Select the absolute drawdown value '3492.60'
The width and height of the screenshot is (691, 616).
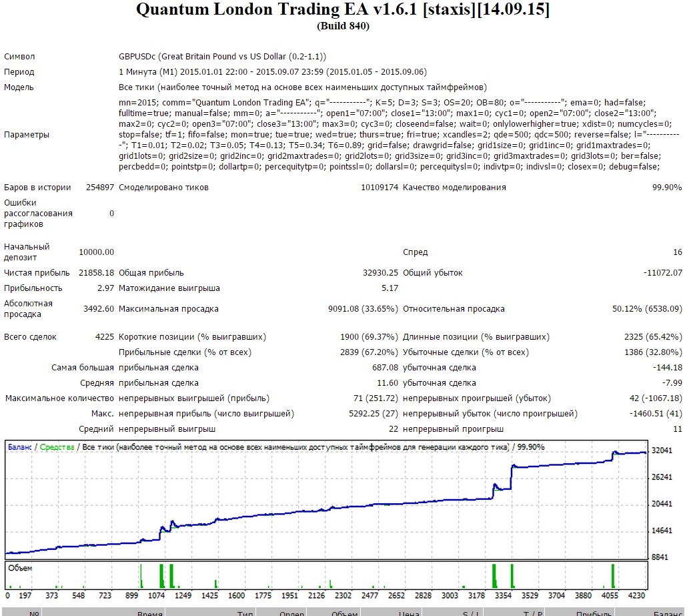click(99, 308)
